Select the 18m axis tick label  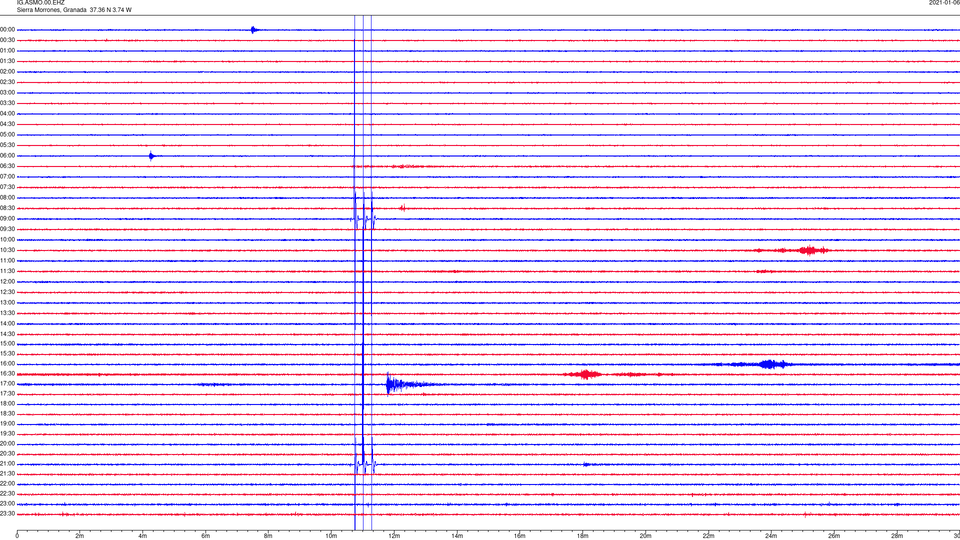pos(582,536)
